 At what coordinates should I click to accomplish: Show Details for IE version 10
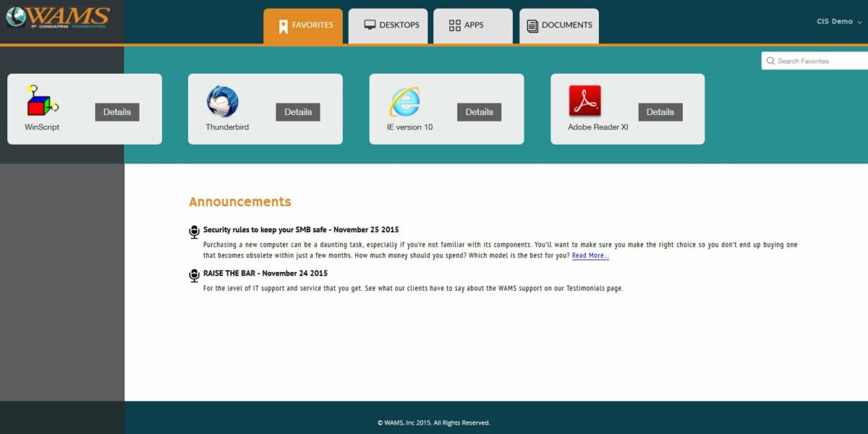click(479, 112)
